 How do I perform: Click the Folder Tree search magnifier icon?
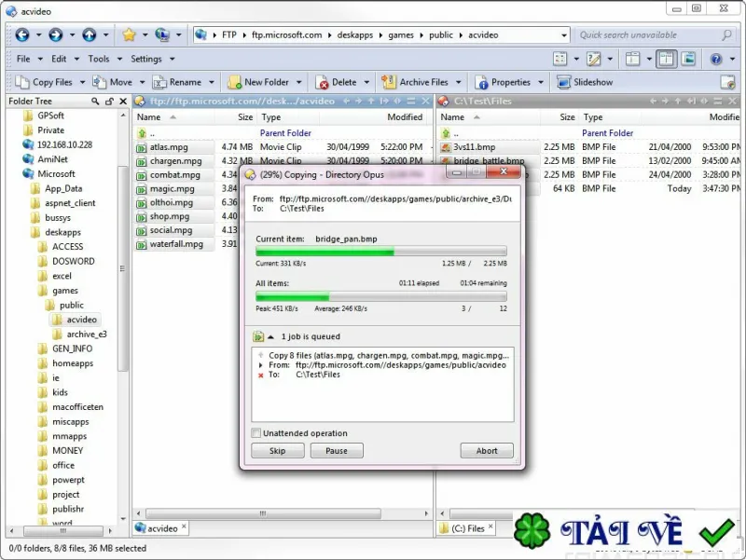95,102
